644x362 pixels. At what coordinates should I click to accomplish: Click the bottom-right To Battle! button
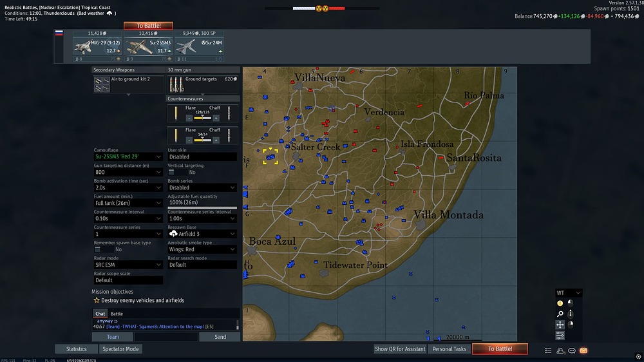point(500,349)
